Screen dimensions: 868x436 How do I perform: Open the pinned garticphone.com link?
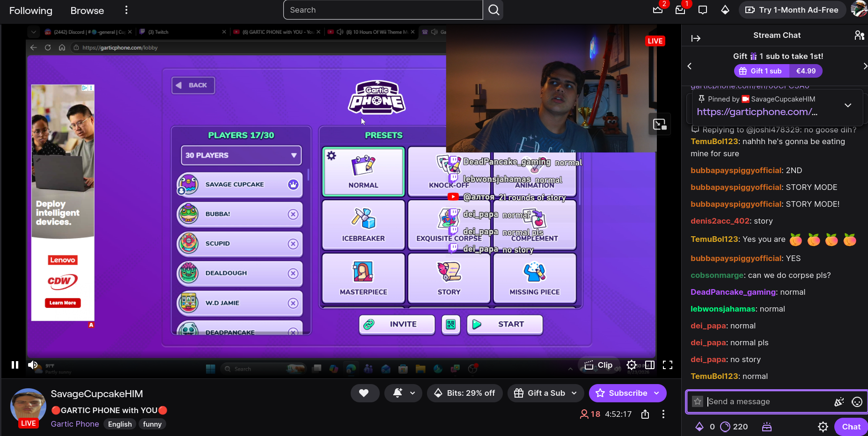[757, 112]
